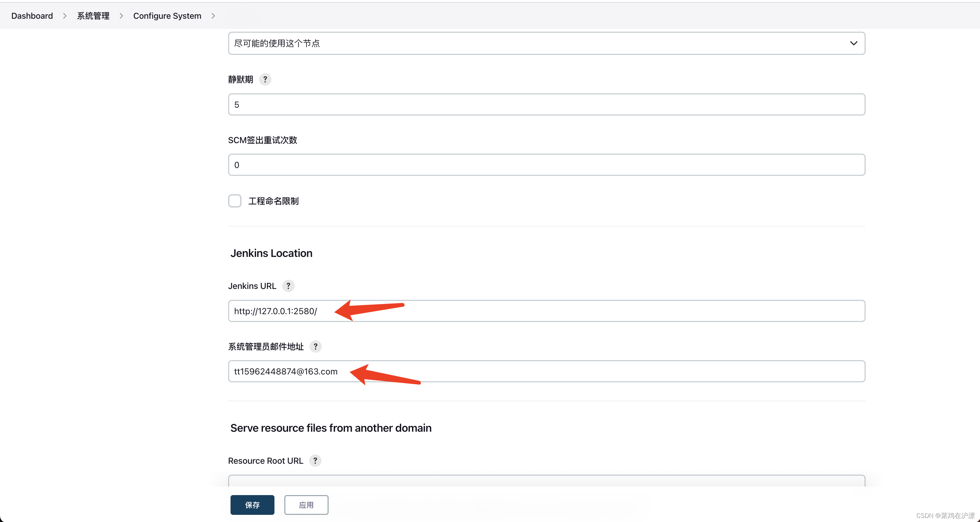
Task: Click SCM签出重试次数 input field
Action: coord(546,165)
